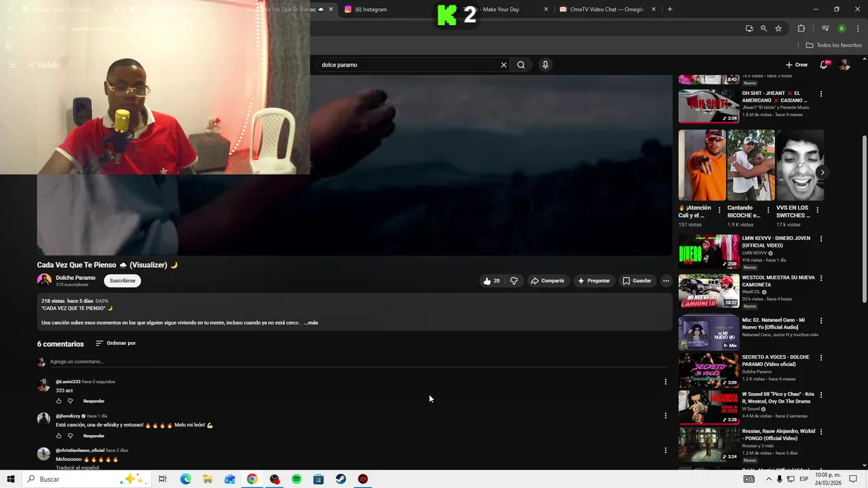Bookmark this page with the star icon
The height and width of the screenshot is (488, 868).
[778, 28]
